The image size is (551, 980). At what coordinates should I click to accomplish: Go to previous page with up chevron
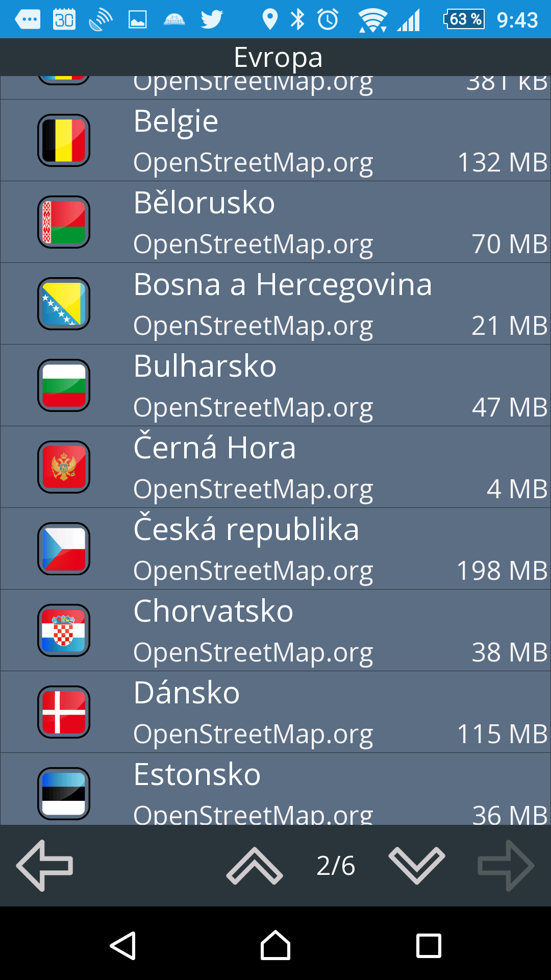[255, 866]
